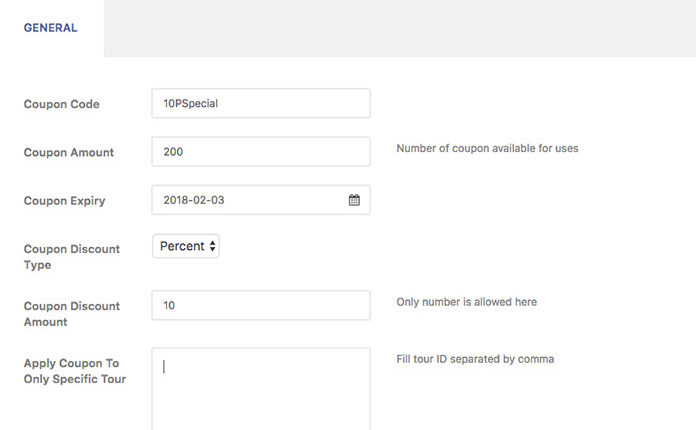Click the Coupon Amount label
This screenshot has width=696, height=430.
point(69,153)
